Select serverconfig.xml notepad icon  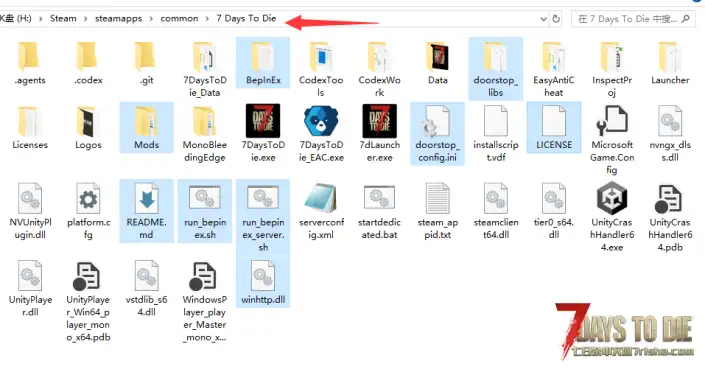321,211
